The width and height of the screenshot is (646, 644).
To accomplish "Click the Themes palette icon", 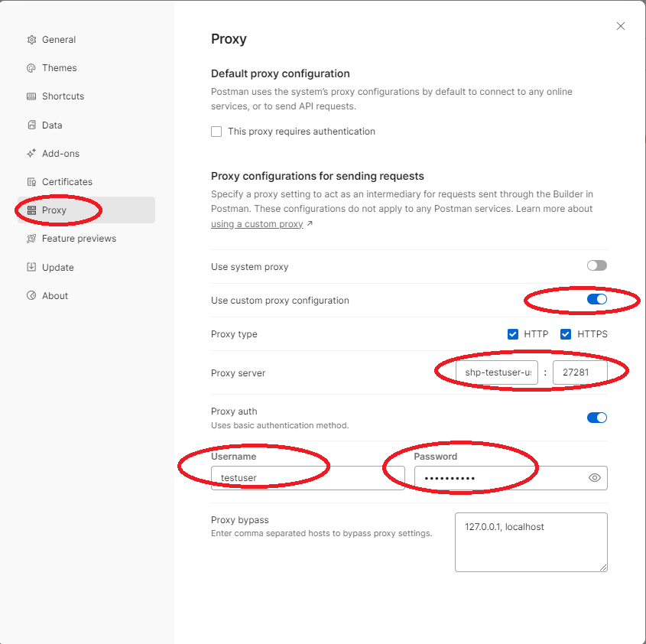I will point(31,68).
